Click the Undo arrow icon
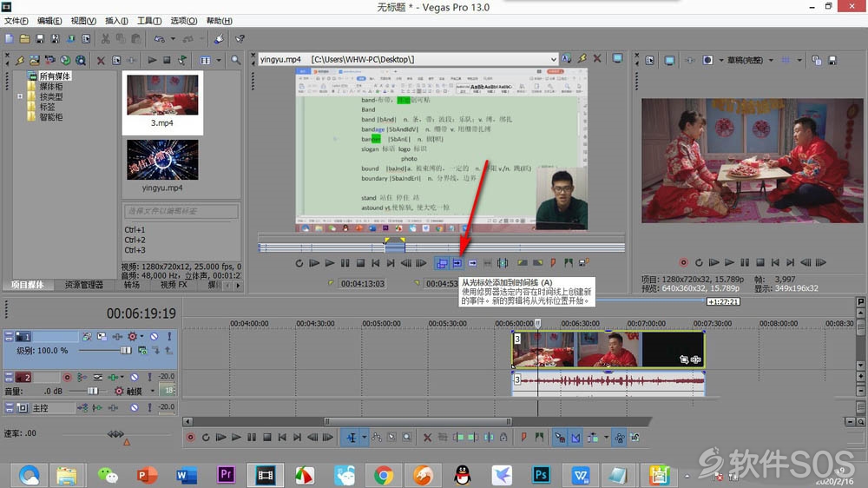This screenshot has width=868, height=488. (x=160, y=39)
